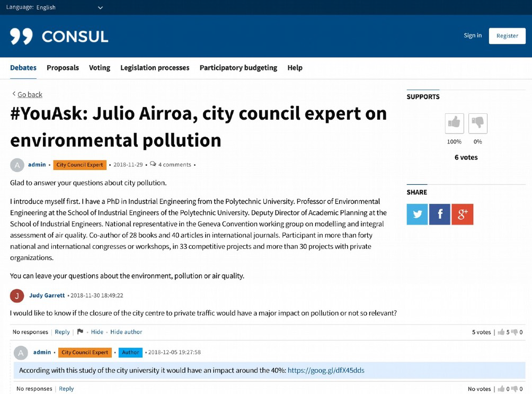Click the thumbs-down icon in Supports

pyautogui.click(x=478, y=123)
